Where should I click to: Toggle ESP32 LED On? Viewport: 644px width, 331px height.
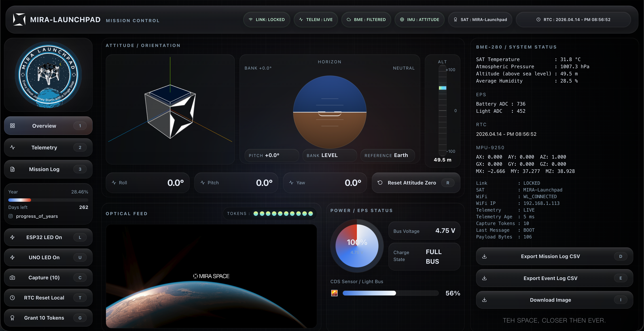coord(48,237)
